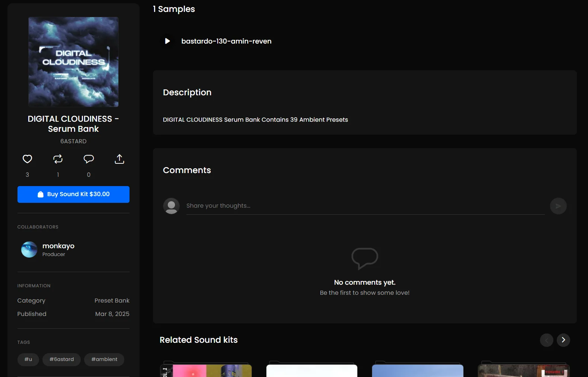Select the #u tag

28,360
